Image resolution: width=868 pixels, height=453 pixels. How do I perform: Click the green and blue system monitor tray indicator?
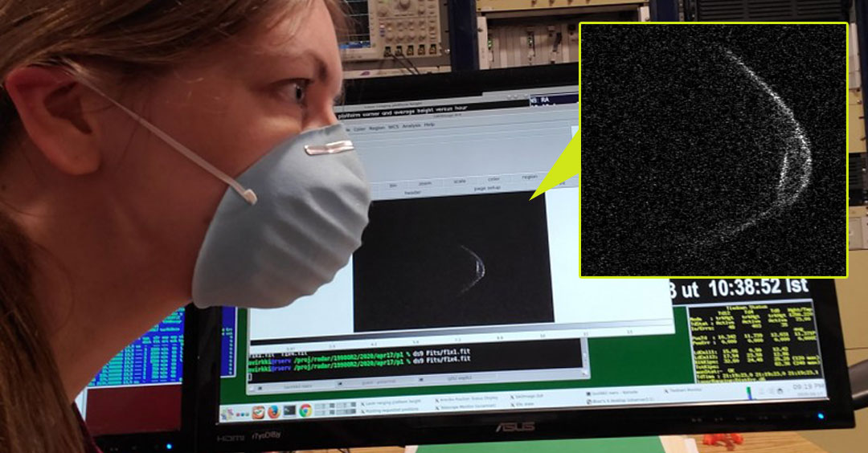748,393
